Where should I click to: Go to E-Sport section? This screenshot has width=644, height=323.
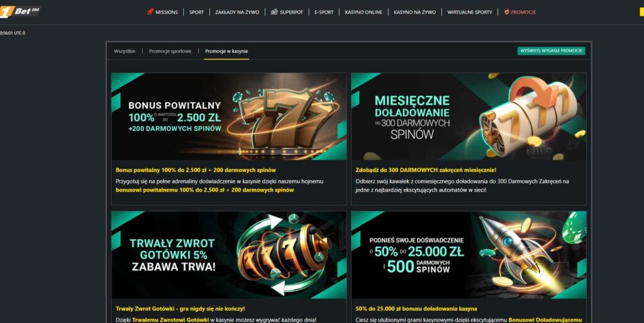(x=324, y=13)
